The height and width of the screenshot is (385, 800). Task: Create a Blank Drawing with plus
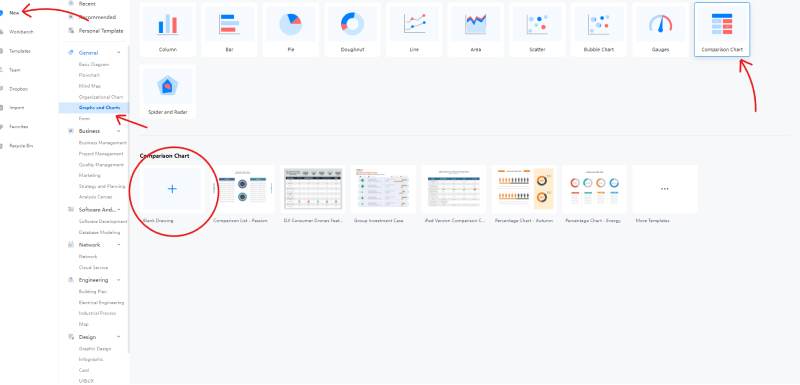click(x=172, y=189)
